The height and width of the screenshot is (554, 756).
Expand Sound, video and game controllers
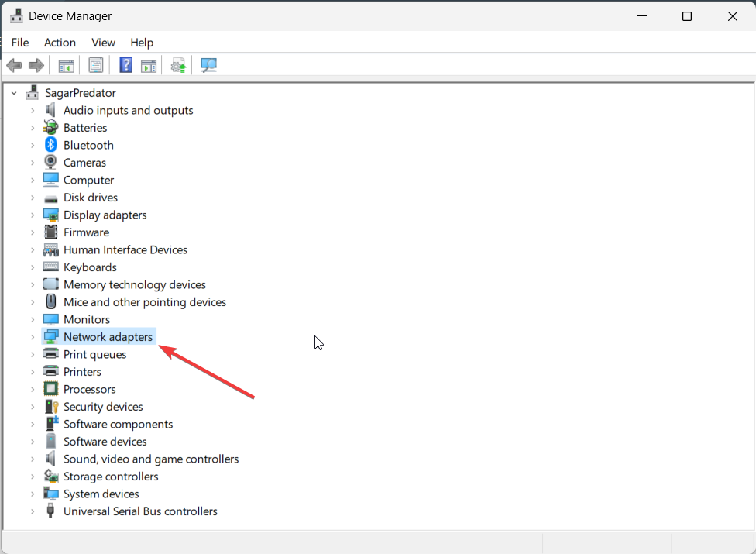tap(33, 459)
